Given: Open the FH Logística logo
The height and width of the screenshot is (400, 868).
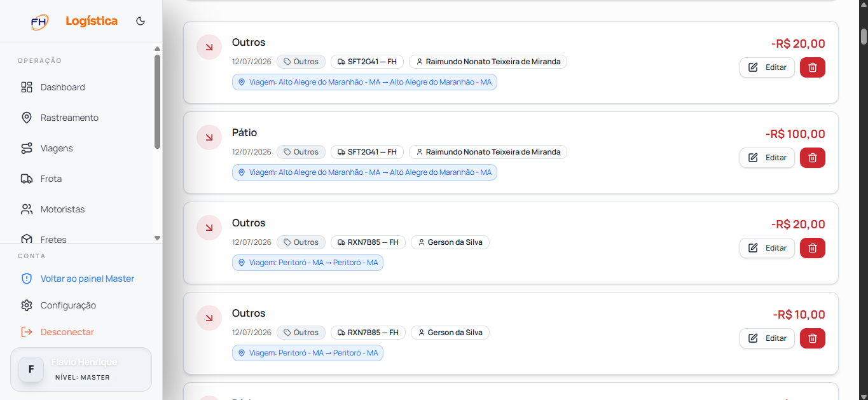Looking at the screenshot, I should [74, 21].
